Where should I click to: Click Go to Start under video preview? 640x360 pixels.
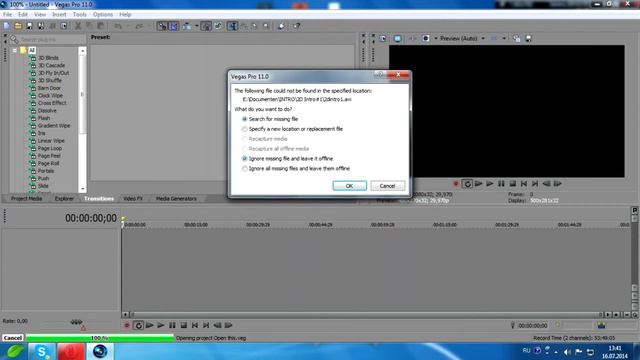coord(524,184)
